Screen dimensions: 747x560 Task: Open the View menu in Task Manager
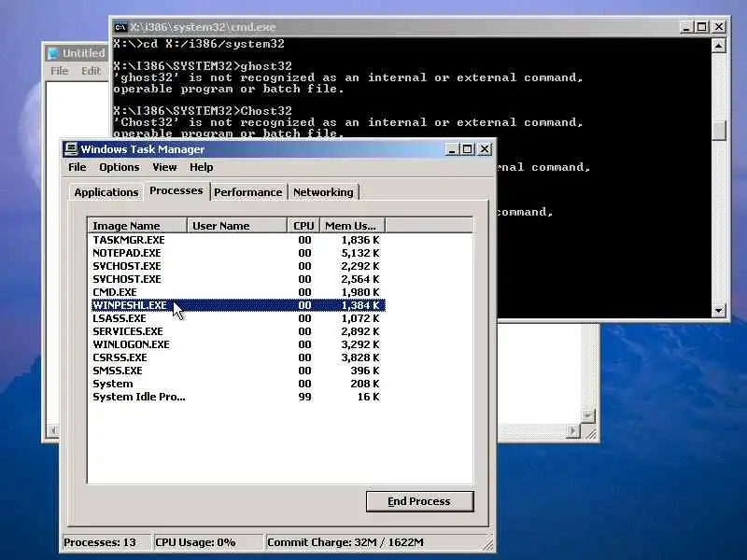tap(164, 167)
